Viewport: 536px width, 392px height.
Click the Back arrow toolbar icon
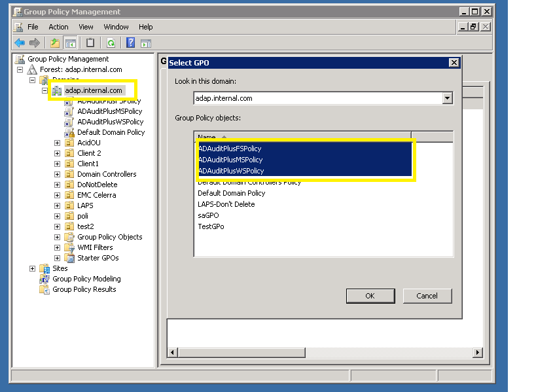(x=20, y=43)
